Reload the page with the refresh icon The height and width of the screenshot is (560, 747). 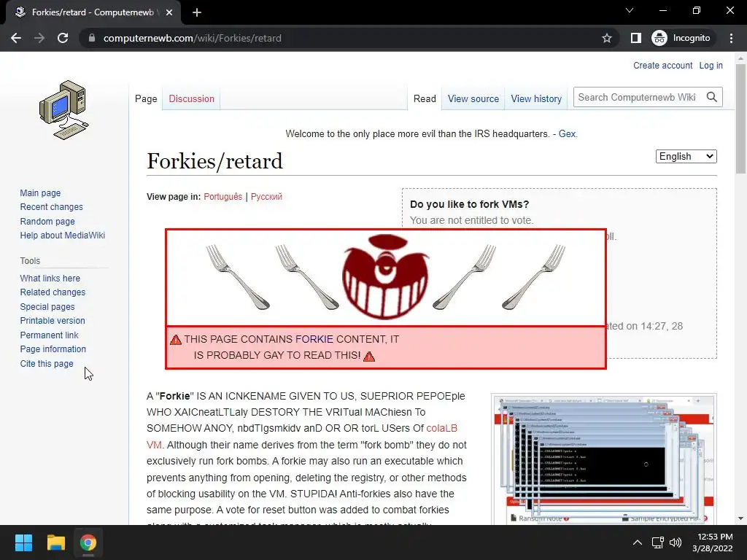pos(63,38)
